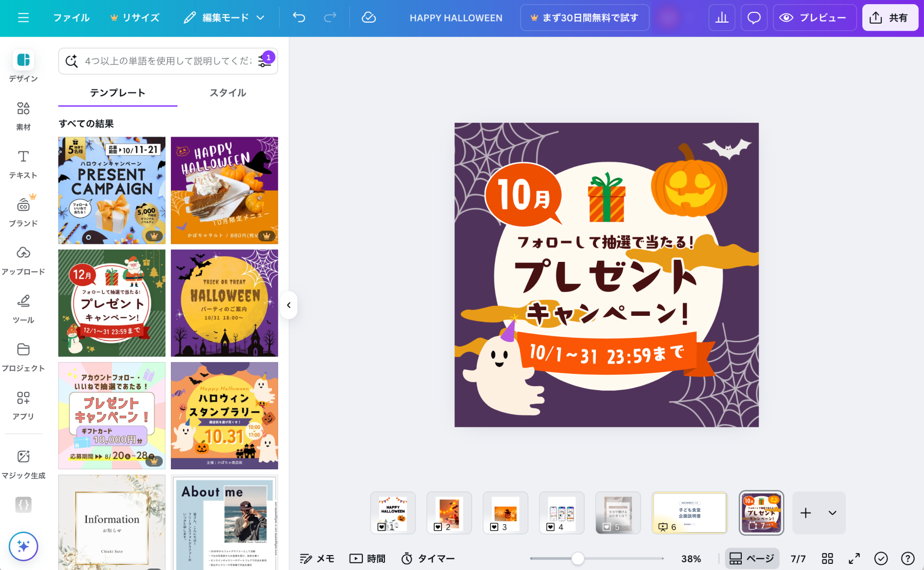Select page 6 thumbnail
Image resolution: width=924 pixels, height=570 pixels.
(689, 513)
